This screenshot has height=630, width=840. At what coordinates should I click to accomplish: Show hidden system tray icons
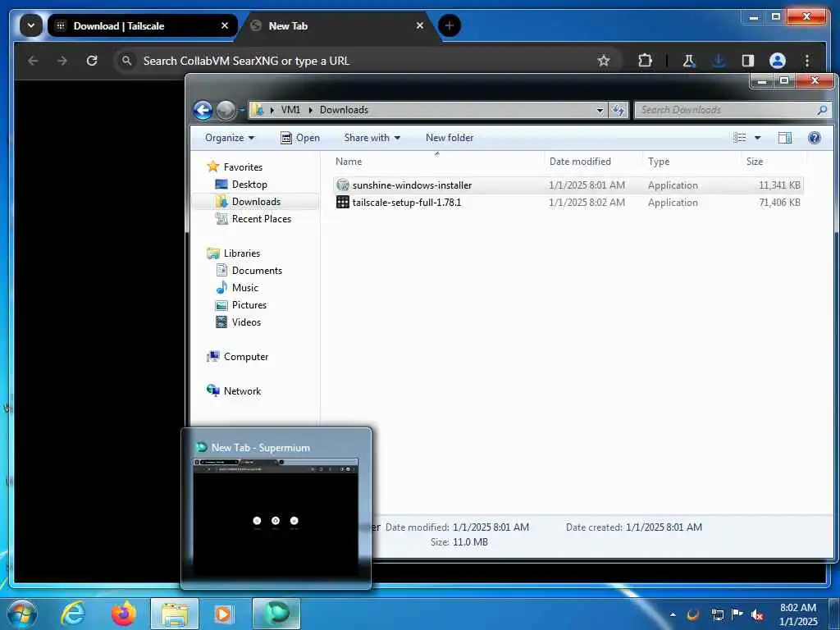(x=673, y=614)
